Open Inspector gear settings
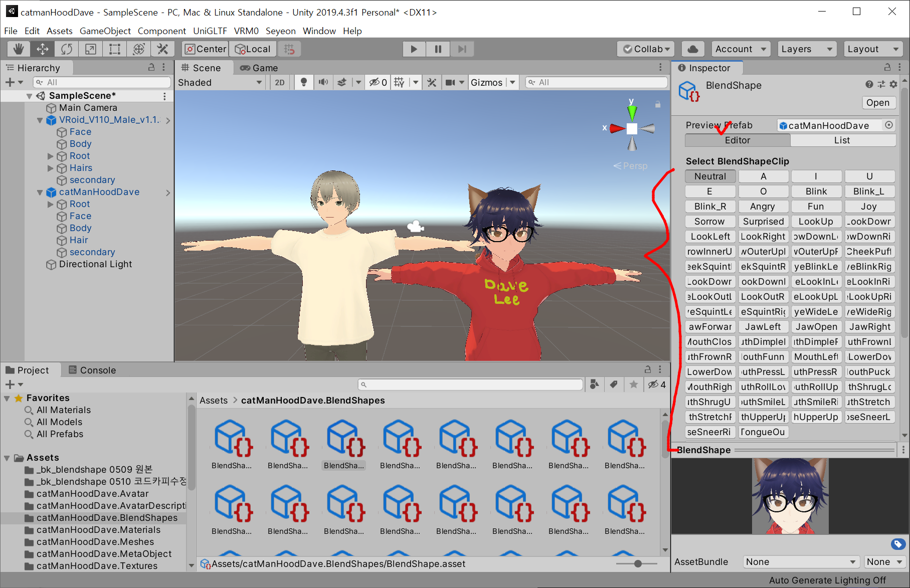The image size is (910, 588). coord(893,84)
